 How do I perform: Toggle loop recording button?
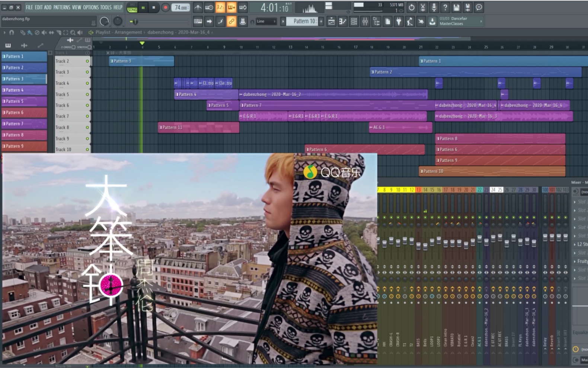(243, 7)
